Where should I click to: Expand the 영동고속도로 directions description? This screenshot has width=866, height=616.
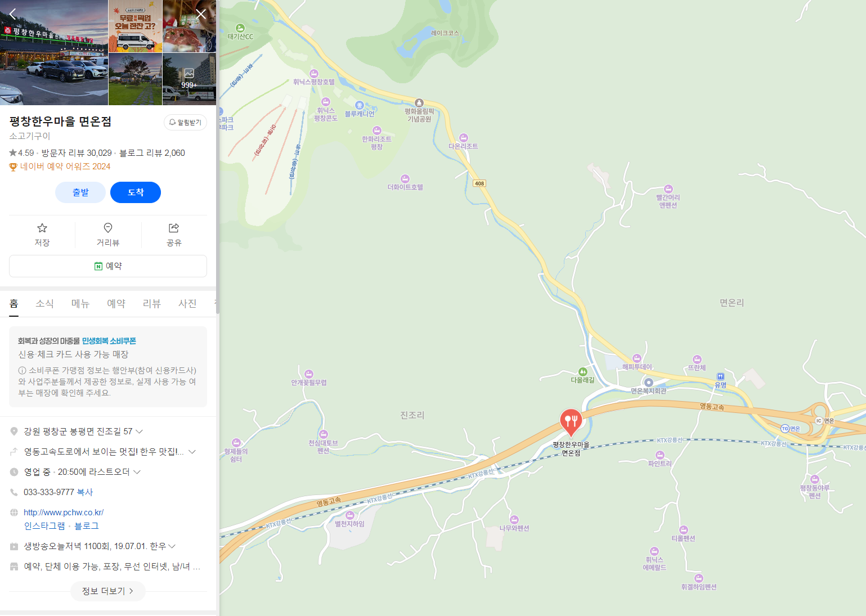click(192, 452)
